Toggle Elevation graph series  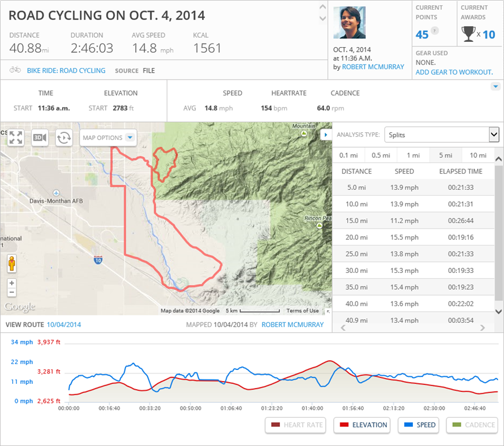363,425
